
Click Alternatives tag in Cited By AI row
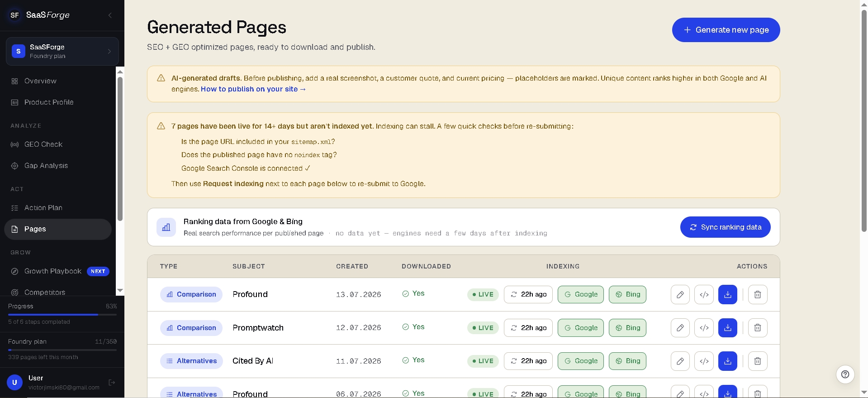[192, 361]
